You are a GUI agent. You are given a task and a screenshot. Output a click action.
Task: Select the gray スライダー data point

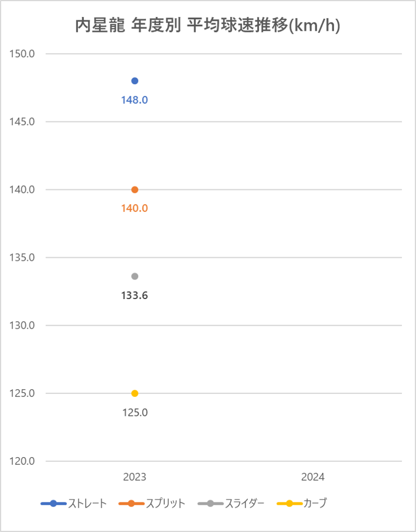135,276
